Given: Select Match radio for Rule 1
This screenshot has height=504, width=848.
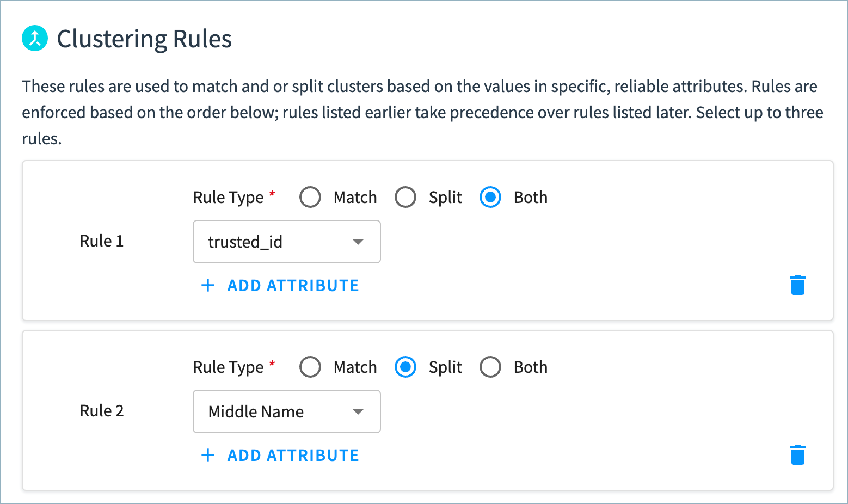Looking at the screenshot, I should click(310, 197).
